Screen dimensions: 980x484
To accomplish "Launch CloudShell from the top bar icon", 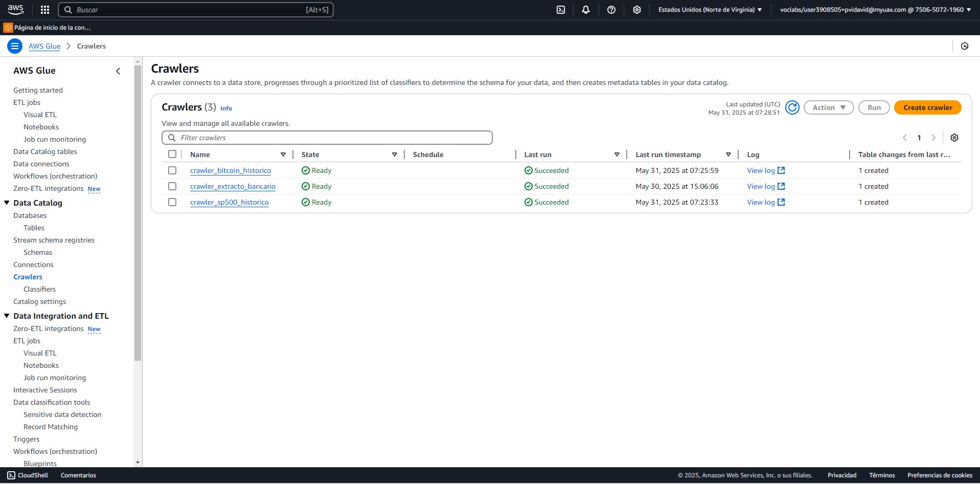I will (561, 10).
